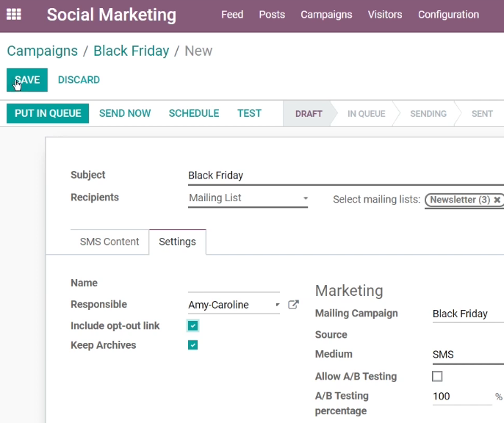Click Put In Queue button
504x423 pixels.
48,113
